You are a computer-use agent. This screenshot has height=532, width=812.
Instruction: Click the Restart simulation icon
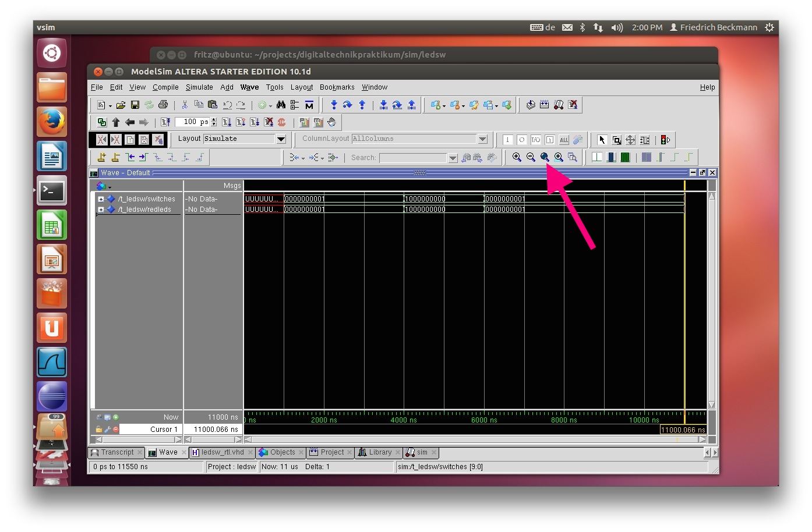166,122
